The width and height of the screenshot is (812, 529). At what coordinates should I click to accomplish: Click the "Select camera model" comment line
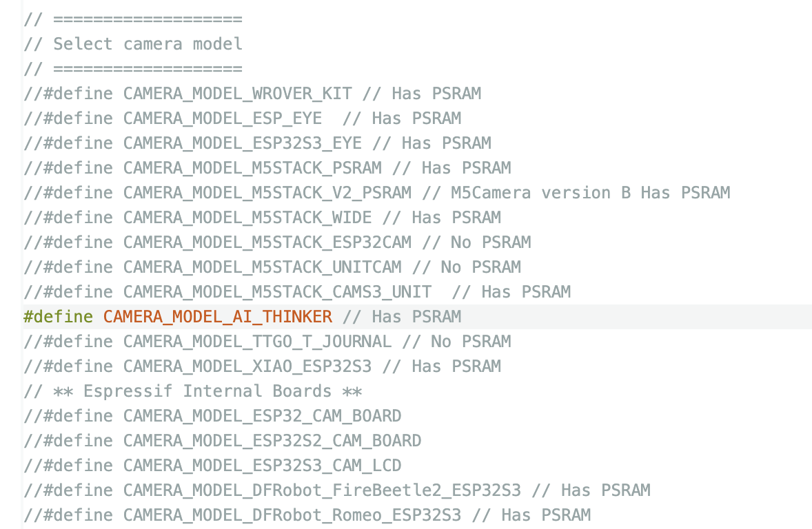pos(148,44)
